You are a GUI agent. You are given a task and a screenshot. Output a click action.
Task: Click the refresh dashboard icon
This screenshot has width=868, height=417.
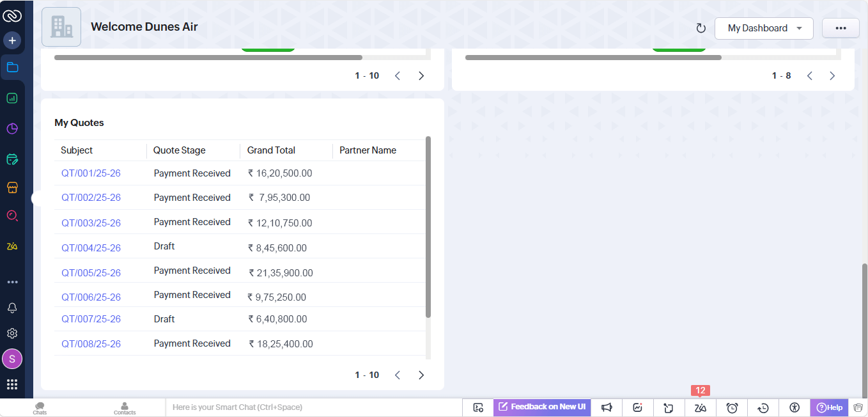point(701,28)
